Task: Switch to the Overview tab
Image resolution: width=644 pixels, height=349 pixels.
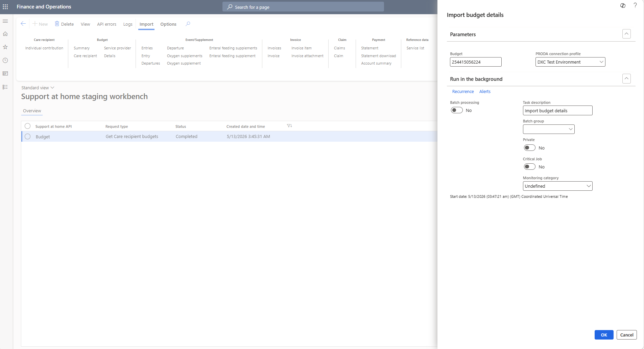Action: 32,111
